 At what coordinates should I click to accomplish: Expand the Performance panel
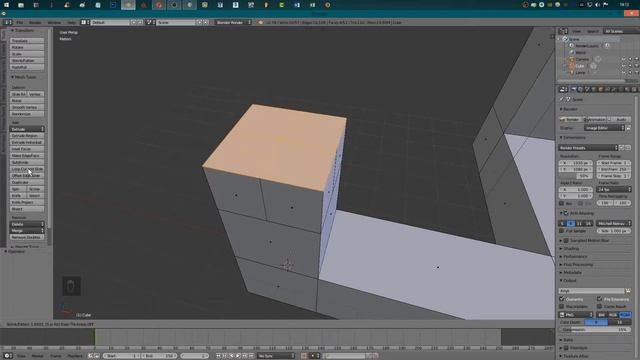click(575, 257)
